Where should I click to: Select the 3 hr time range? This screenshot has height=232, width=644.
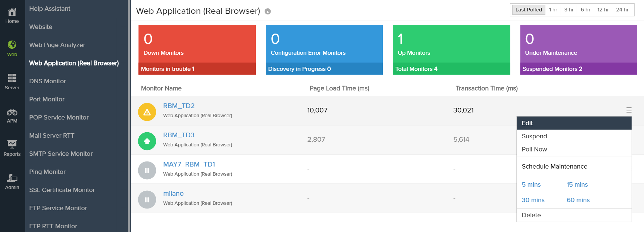(569, 10)
